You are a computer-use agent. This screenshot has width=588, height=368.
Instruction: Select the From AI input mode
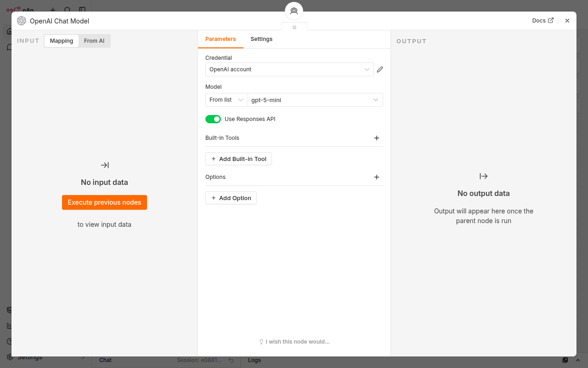pos(94,41)
